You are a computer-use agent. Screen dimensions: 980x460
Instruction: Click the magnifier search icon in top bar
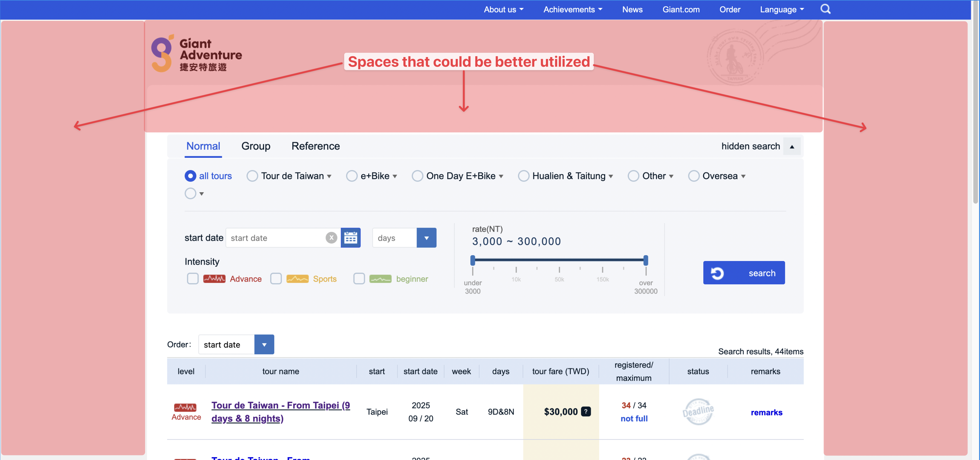(x=825, y=9)
